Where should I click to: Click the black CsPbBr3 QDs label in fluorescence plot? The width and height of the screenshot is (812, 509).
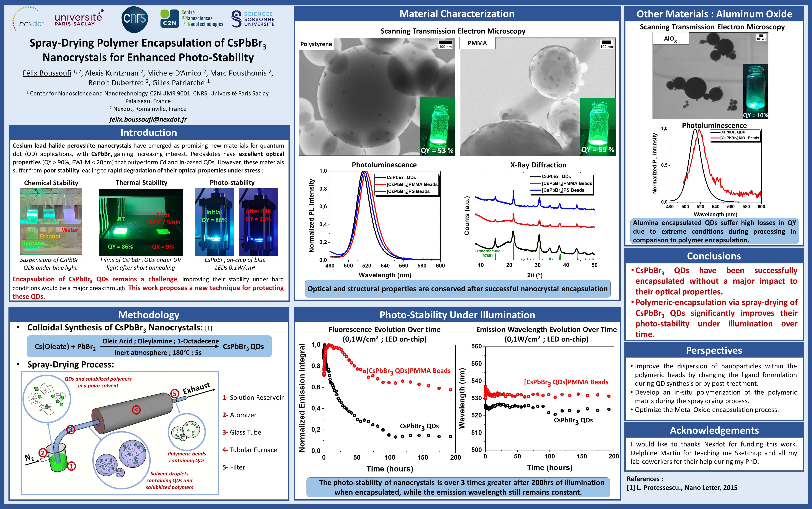[419, 427]
